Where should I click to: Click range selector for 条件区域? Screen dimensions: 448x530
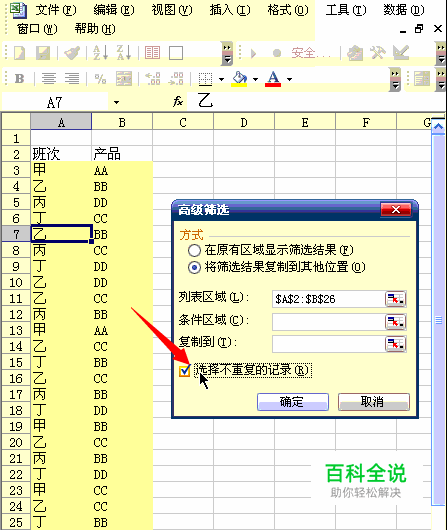pyautogui.click(x=395, y=322)
